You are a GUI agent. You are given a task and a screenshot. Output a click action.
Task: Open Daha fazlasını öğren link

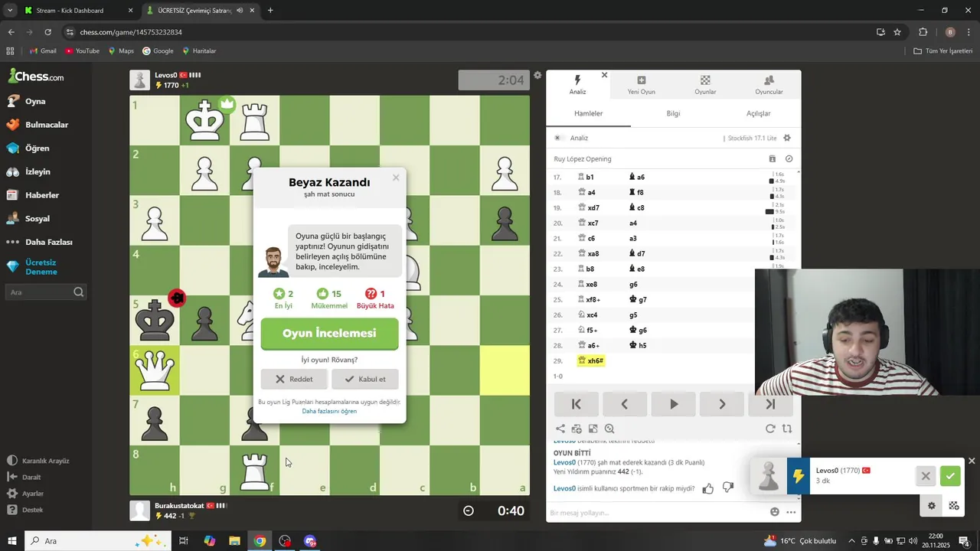point(329,411)
